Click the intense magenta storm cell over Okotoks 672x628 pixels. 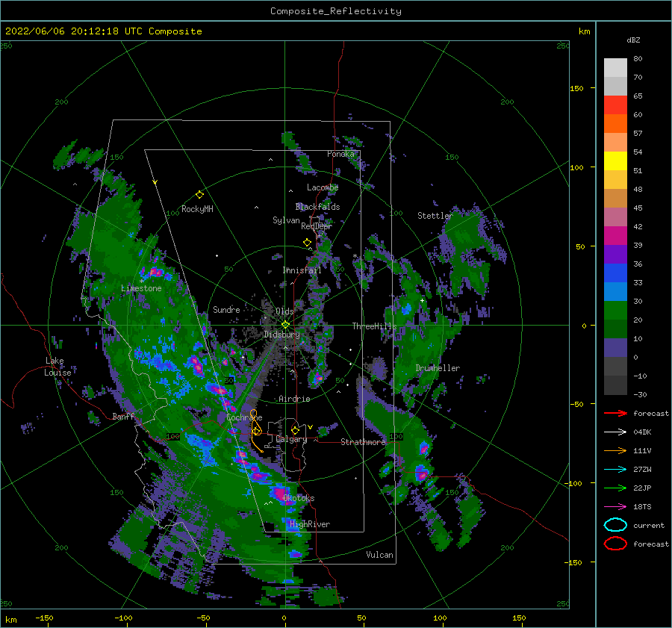coord(281,492)
